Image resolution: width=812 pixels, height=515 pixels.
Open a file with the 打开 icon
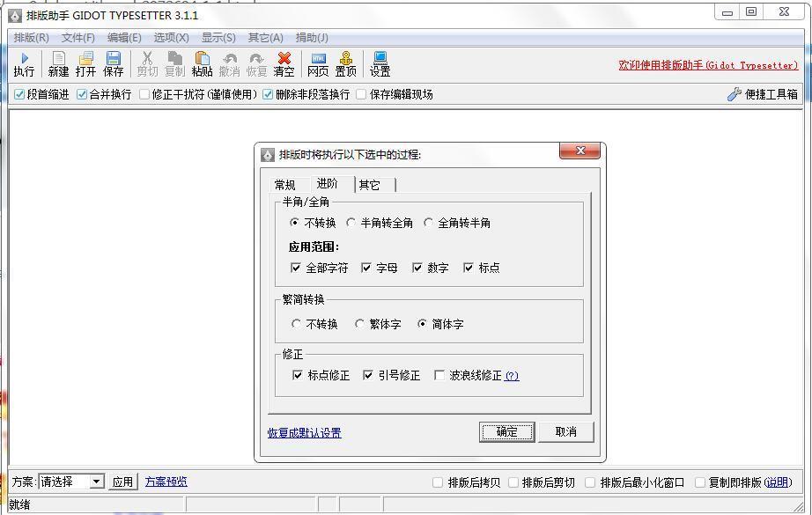[86, 64]
